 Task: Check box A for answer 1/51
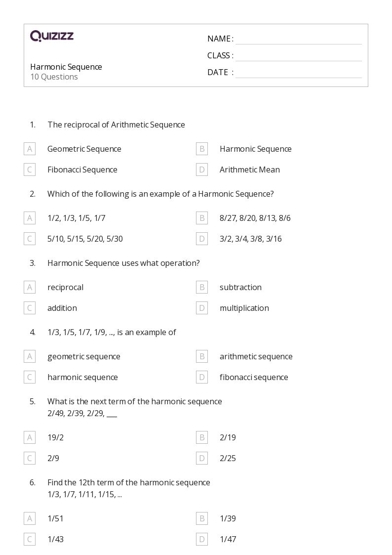click(x=30, y=518)
